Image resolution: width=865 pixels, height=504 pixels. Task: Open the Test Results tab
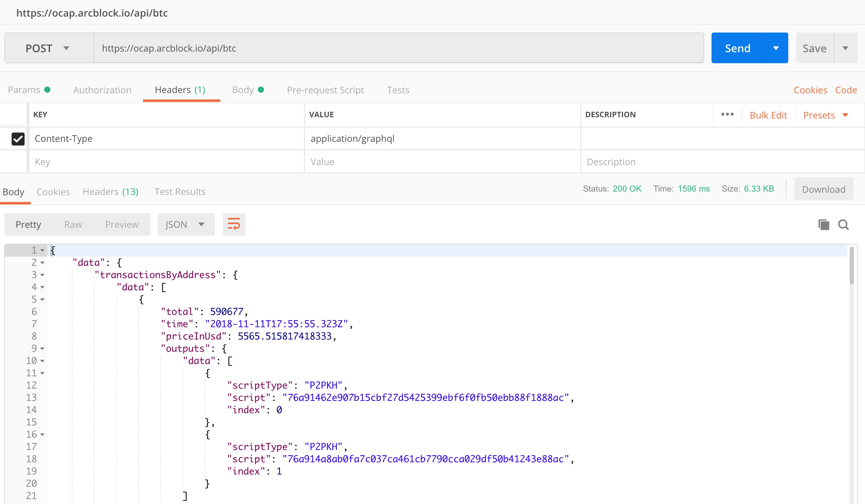180,192
